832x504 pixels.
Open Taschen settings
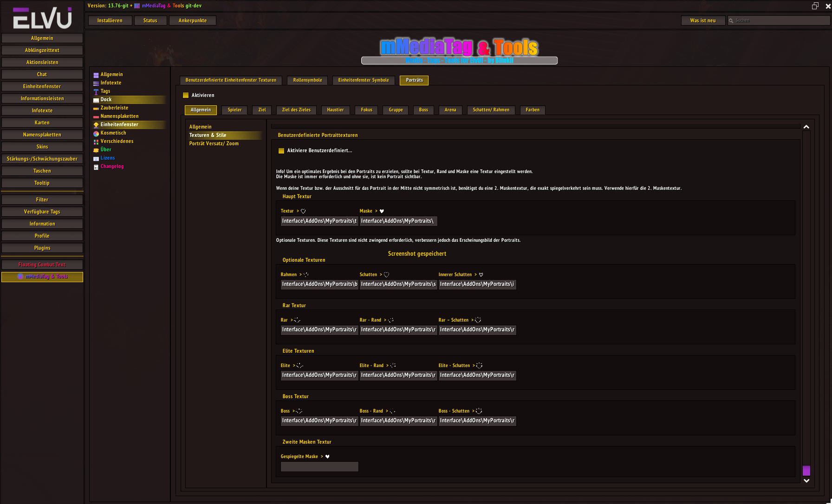(42, 171)
